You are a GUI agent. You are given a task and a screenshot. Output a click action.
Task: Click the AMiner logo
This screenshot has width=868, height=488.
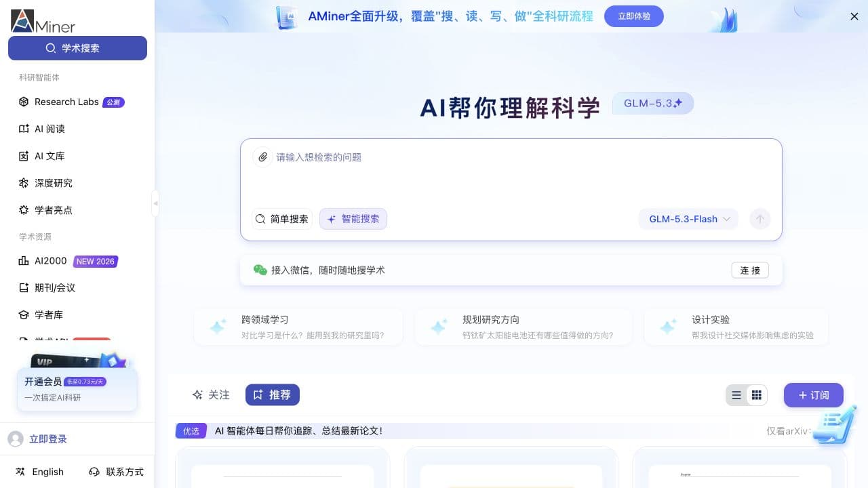pos(43,21)
